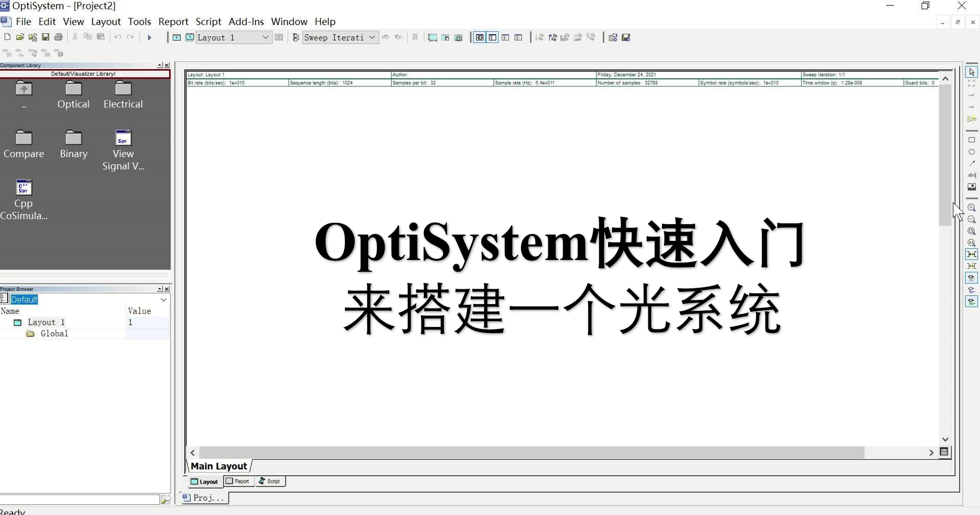Run the calculation with the play arrow
Image resolution: width=980 pixels, height=515 pixels.
point(149,38)
